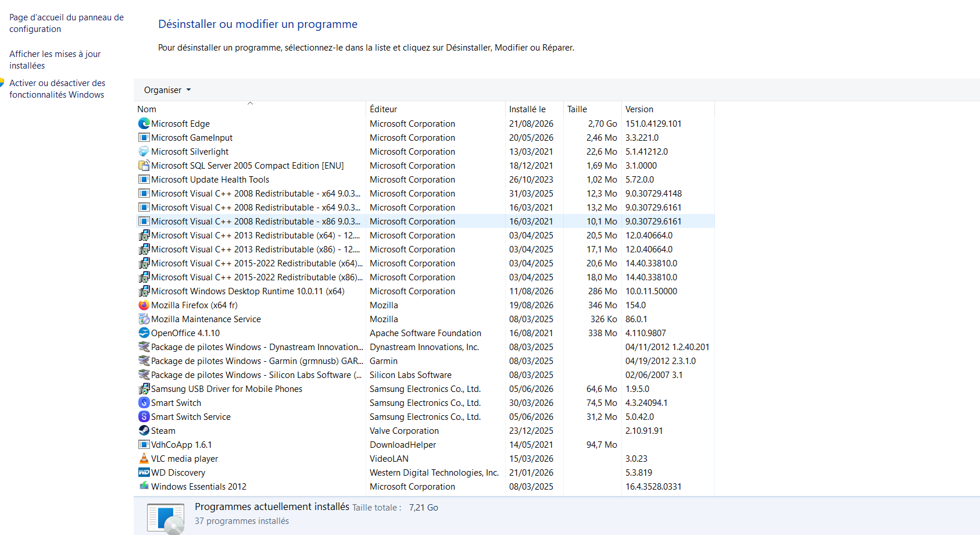980x535 pixels.
Task: Click the Windows Essentials 2012 icon
Action: click(144, 486)
